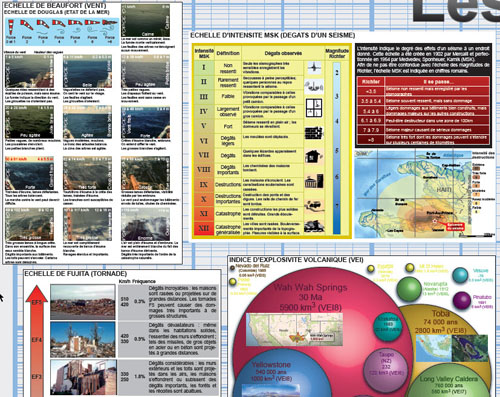Viewport: 500px width, 397px height.
Task: Click the blue Magnitude Richter gradient bar
Action: tap(337, 148)
